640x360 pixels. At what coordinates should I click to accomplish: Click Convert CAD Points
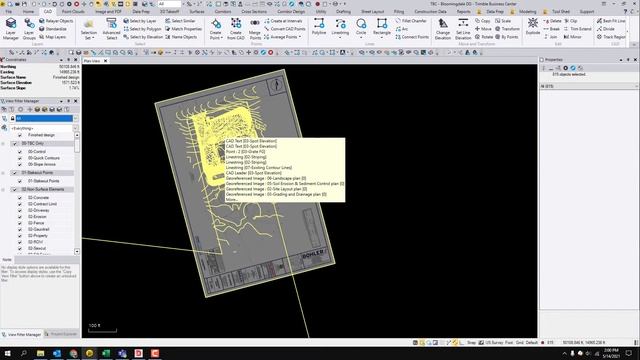(284, 29)
